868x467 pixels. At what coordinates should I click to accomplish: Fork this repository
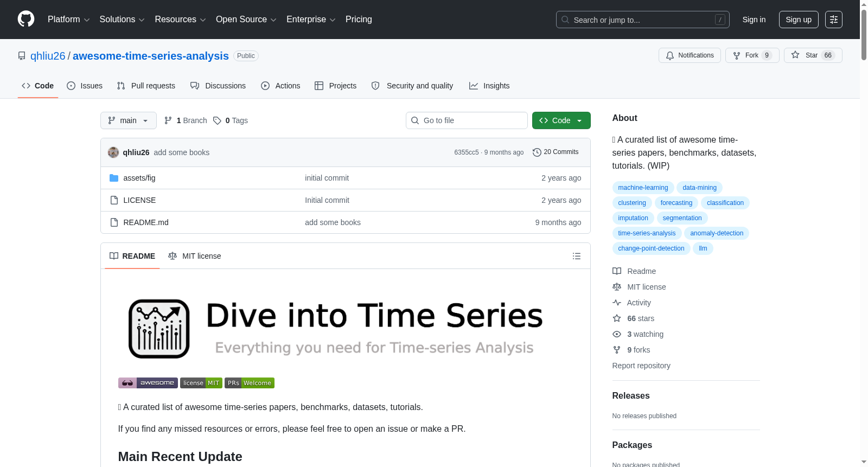(x=752, y=55)
